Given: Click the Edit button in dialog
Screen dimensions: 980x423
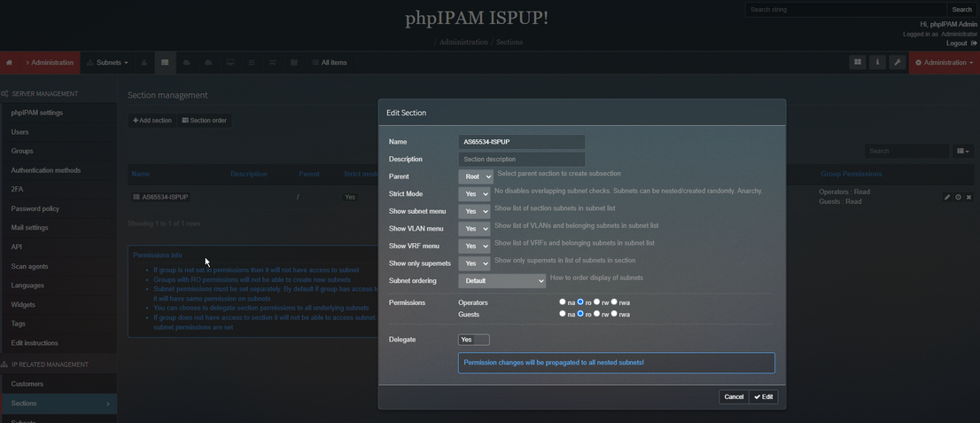Looking at the screenshot, I should coord(763,396).
